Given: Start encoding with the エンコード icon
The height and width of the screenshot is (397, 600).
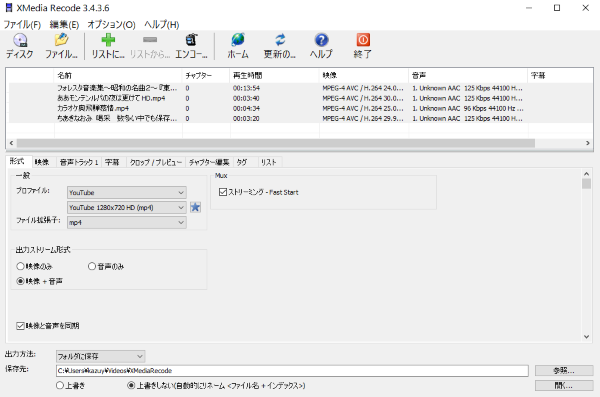Looking at the screenshot, I should tap(191, 46).
